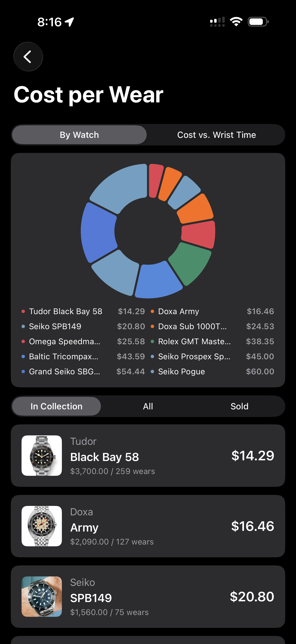The width and height of the screenshot is (296, 644).
Task: Select the Sold filter
Action: (239, 406)
